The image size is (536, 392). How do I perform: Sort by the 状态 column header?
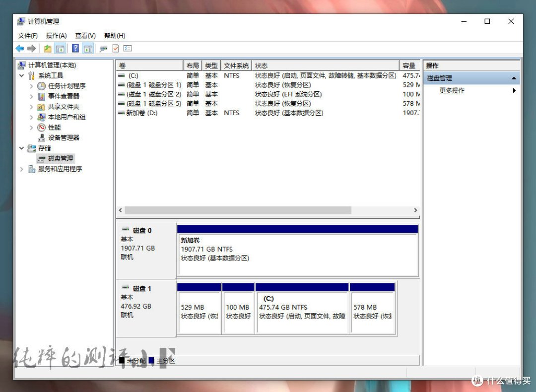(x=326, y=65)
